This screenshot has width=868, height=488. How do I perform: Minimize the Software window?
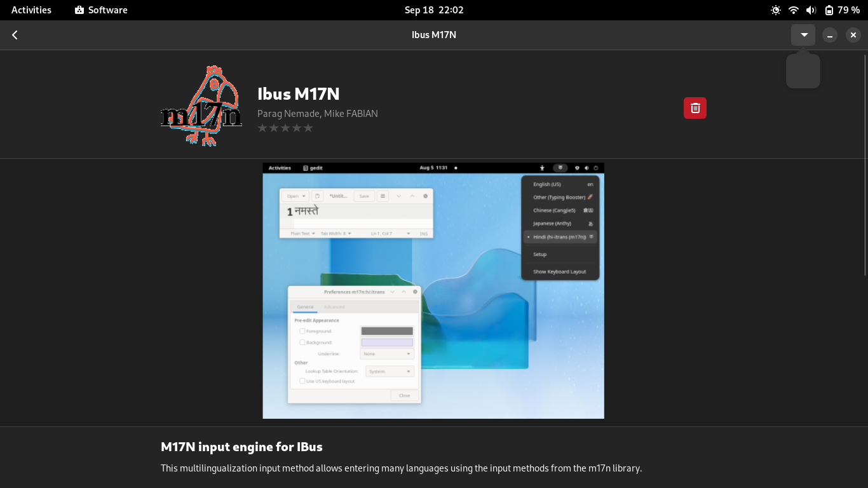[x=830, y=35]
